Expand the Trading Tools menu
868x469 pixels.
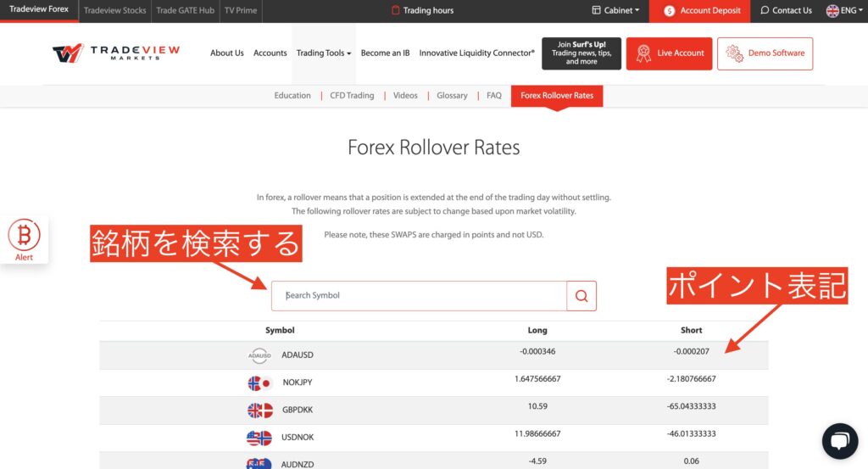click(323, 53)
